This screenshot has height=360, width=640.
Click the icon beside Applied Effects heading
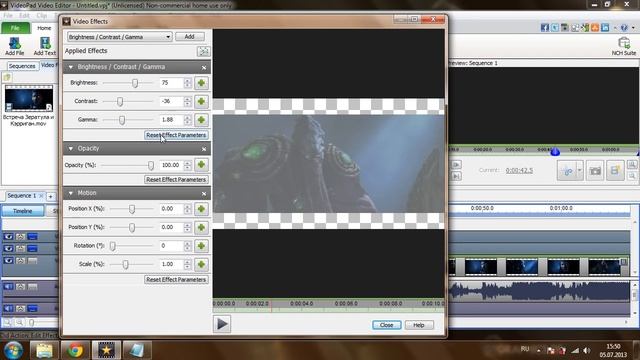203,51
